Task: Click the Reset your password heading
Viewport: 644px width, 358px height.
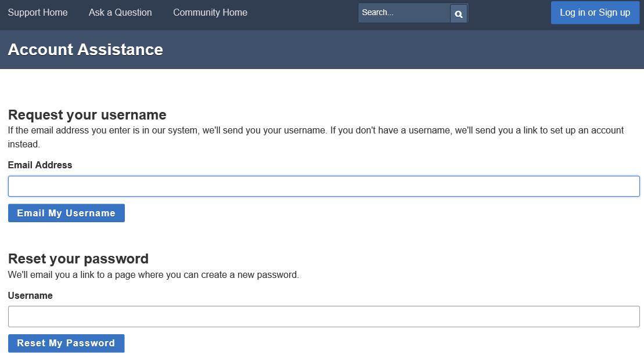Action: (x=78, y=259)
